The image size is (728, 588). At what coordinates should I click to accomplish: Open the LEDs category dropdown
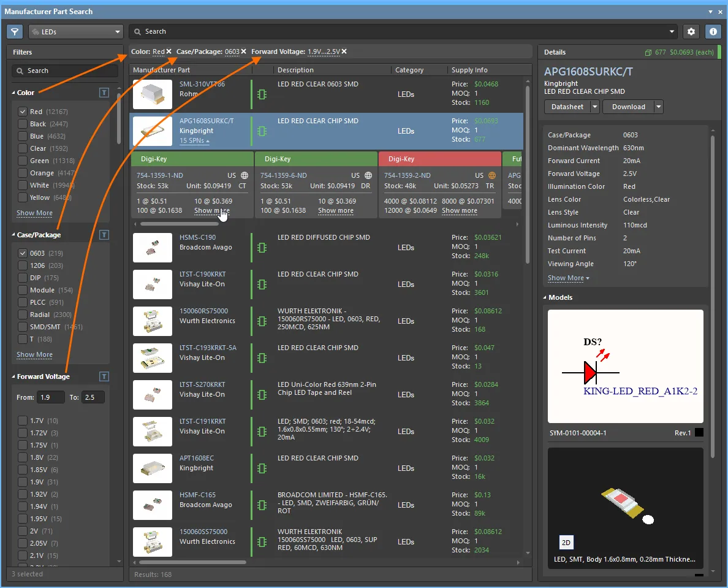75,32
